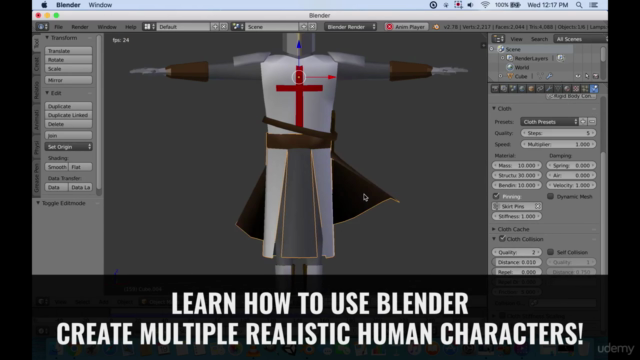Toggle Cube selectability cursor icon
640x360 pixels.
click(x=587, y=76)
